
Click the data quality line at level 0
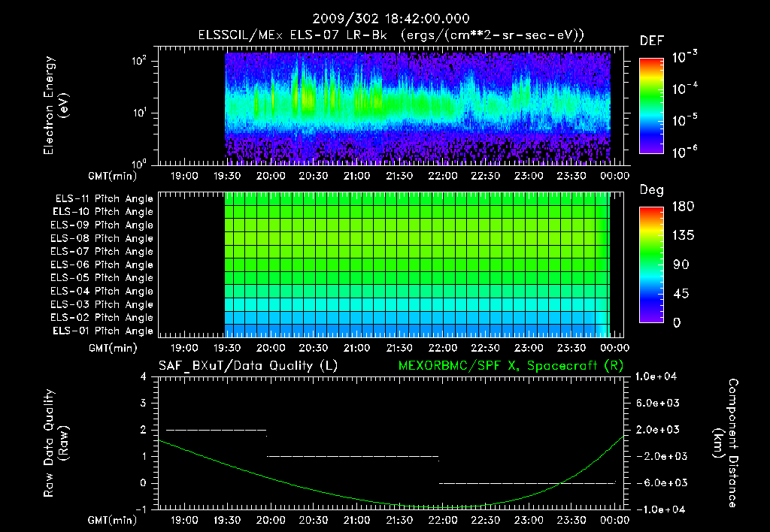(x=527, y=483)
